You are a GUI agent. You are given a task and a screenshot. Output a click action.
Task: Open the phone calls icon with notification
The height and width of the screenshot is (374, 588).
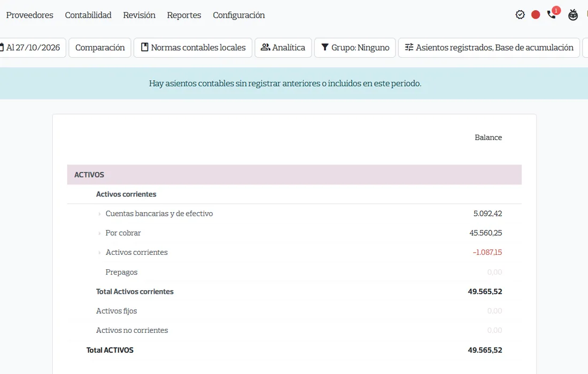point(552,14)
